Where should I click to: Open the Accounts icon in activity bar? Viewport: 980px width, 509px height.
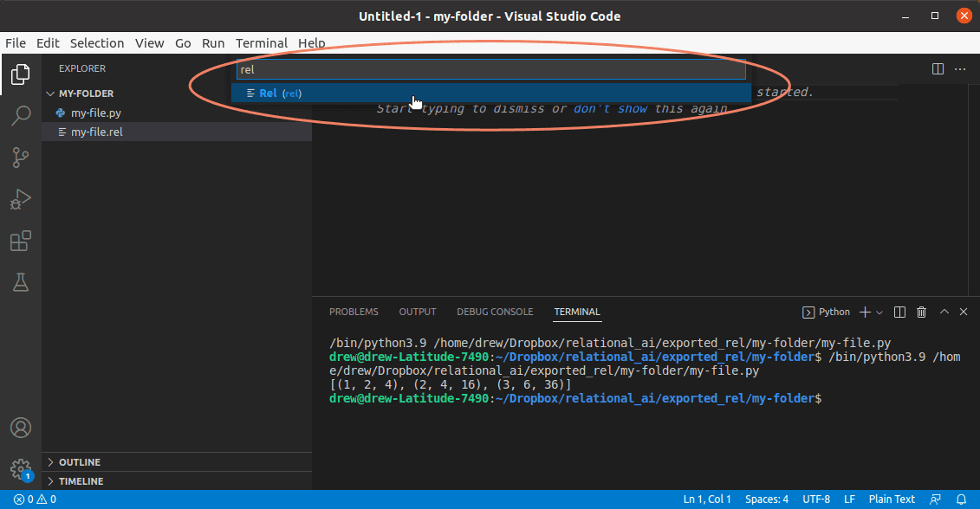pos(20,428)
